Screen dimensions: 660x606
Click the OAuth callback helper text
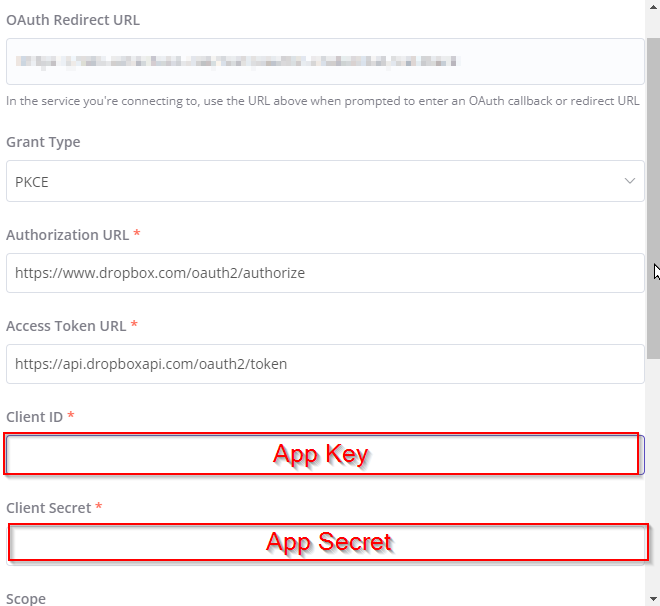[x=322, y=101]
